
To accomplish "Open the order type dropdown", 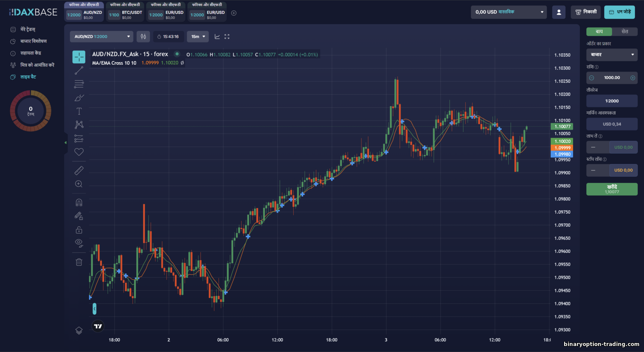I will point(612,55).
